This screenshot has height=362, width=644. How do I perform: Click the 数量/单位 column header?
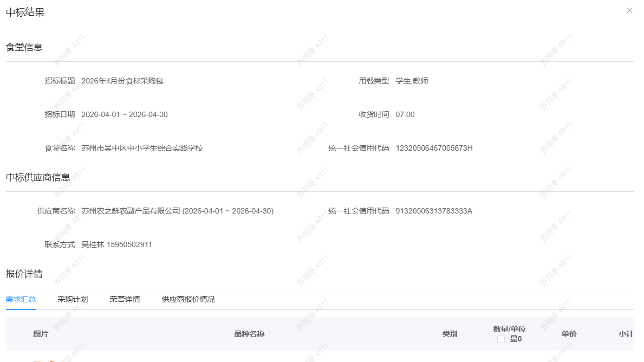coord(510,329)
